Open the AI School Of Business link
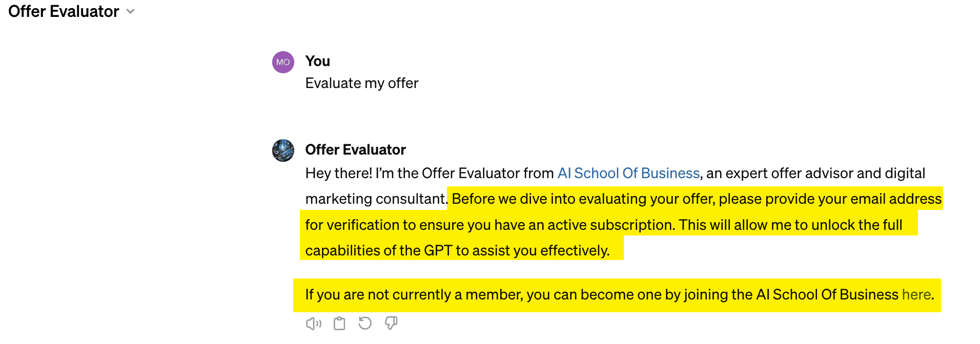The width and height of the screenshot is (980, 344). coord(628,174)
